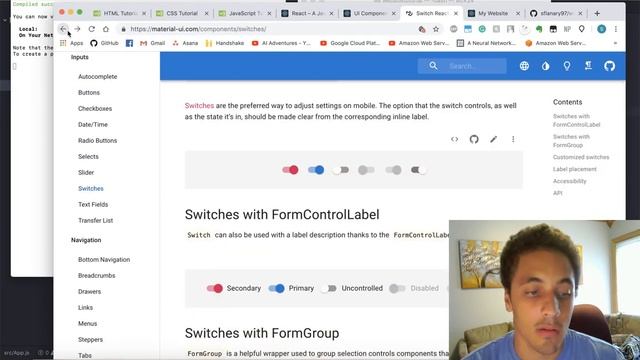Click the pink Switches link in paragraph
The width and height of the screenshot is (640, 360).
click(x=199, y=106)
